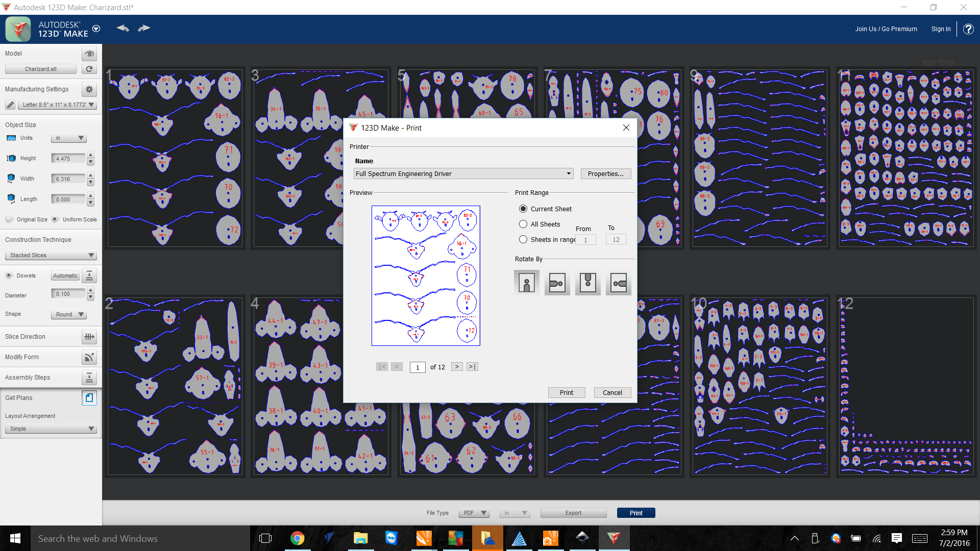
Task: Click the Automatic dowels button
Action: click(65, 275)
